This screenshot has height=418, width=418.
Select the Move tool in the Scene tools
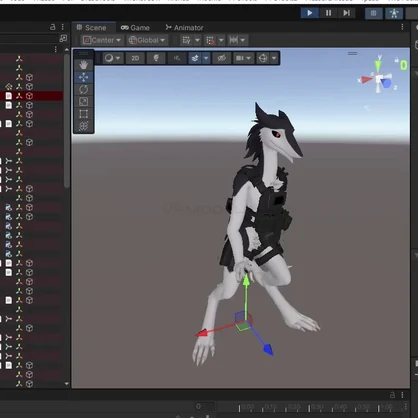click(83, 77)
